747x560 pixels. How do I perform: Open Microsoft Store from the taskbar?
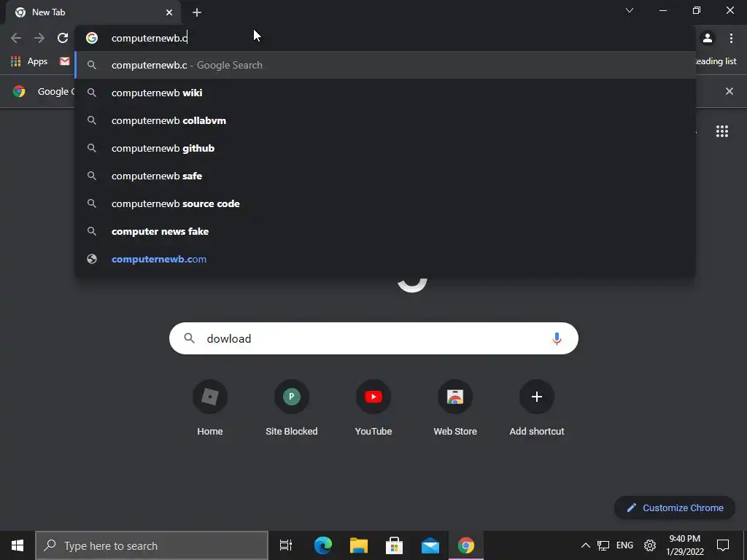tap(395, 545)
